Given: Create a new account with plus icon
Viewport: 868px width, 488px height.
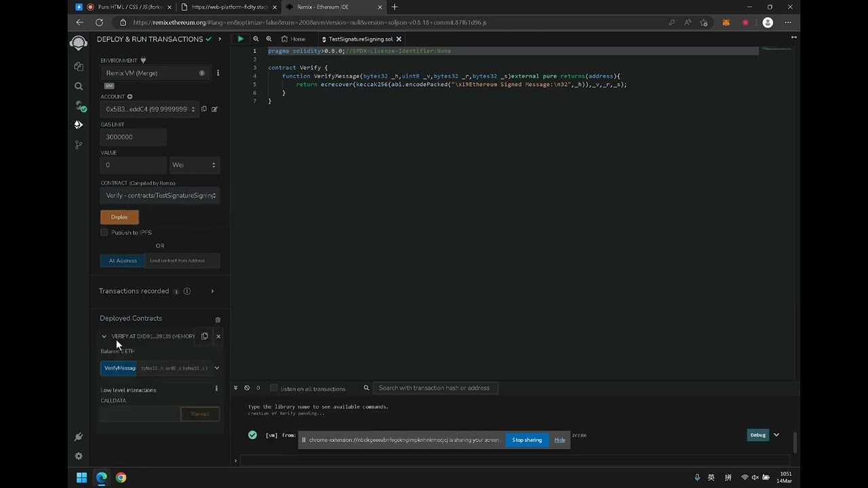Looking at the screenshot, I should coord(130,97).
